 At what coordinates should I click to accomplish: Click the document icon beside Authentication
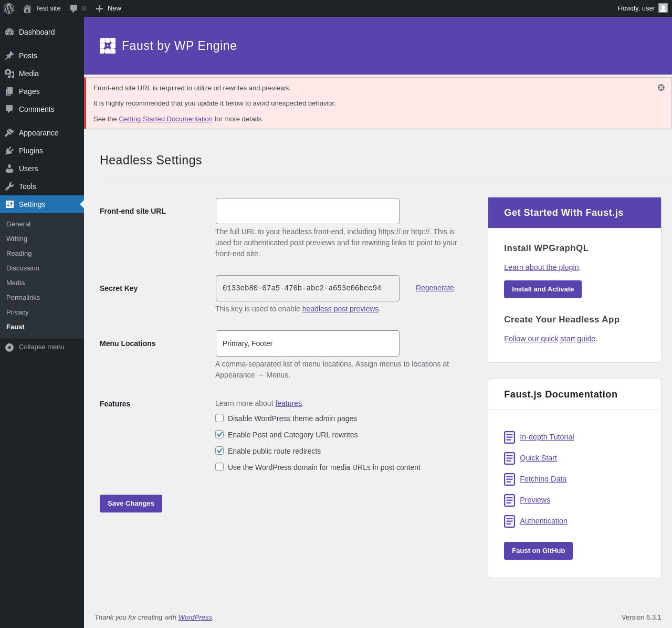[509, 521]
